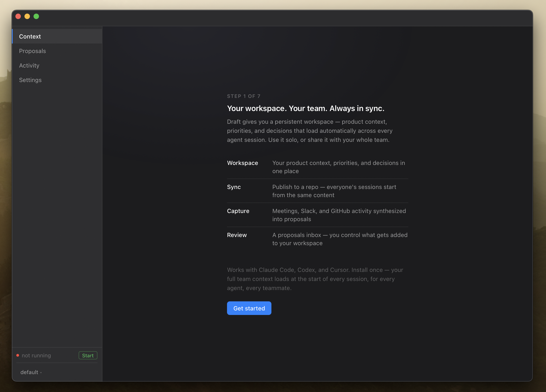Close the window with red button
This screenshot has width=546, height=392.
pyautogui.click(x=18, y=16)
